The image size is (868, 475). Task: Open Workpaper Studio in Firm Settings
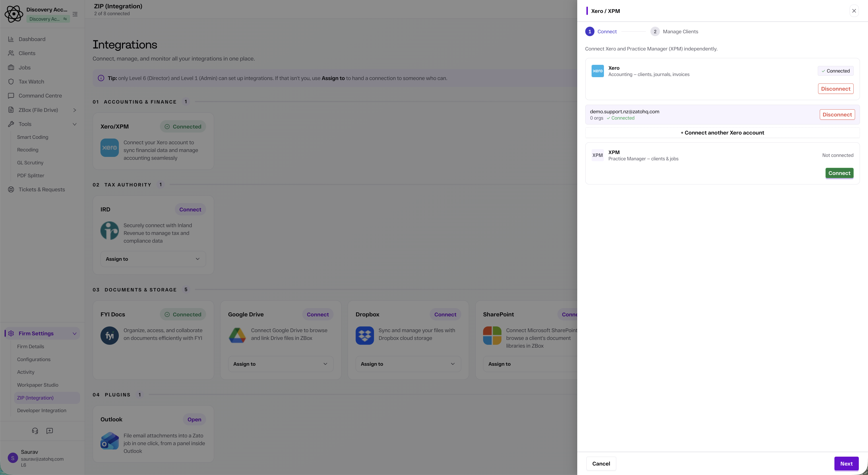click(x=38, y=385)
